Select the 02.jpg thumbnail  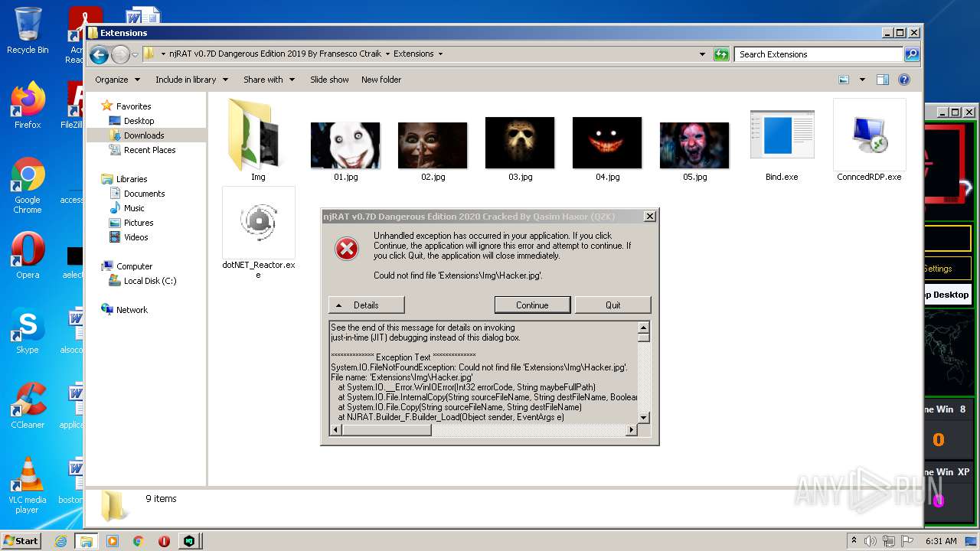click(433, 145)
